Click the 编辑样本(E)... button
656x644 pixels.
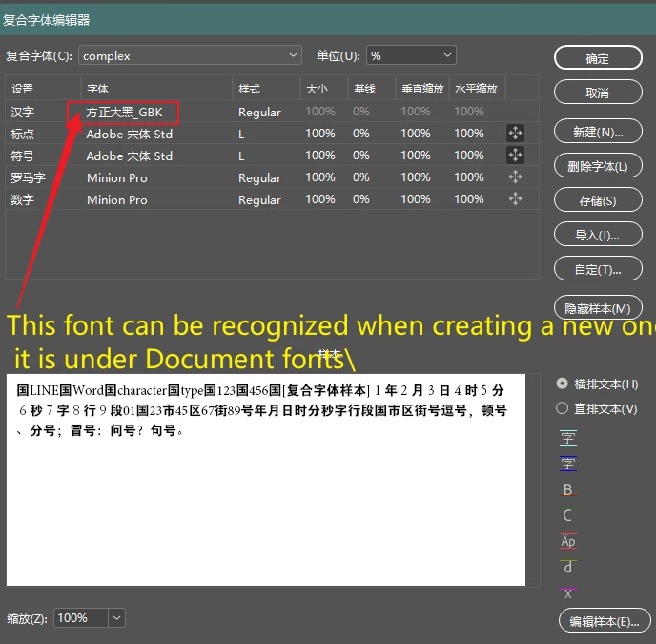tap(605, 621)
